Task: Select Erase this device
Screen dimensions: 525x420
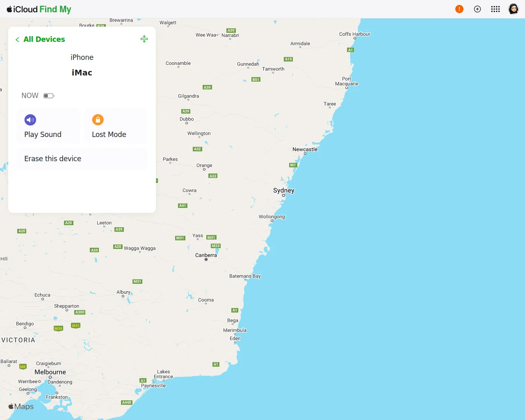Action: point(82,159)
